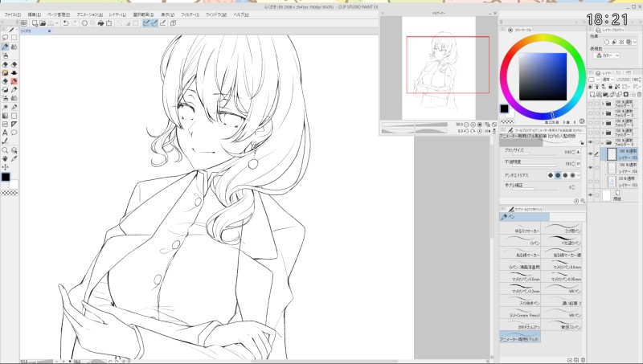Click create layer mask icon

(x=626, y=94)
